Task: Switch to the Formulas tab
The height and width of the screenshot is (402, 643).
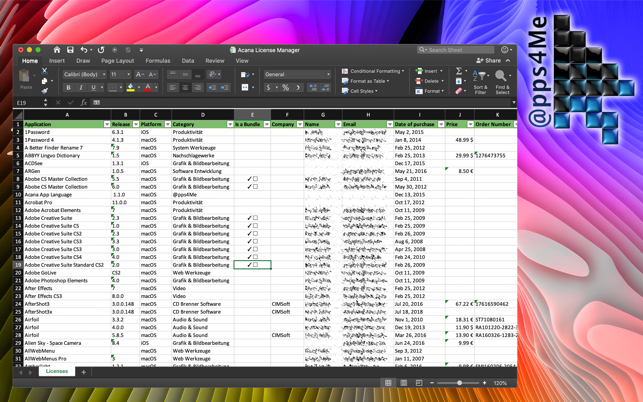Action: 157,61
